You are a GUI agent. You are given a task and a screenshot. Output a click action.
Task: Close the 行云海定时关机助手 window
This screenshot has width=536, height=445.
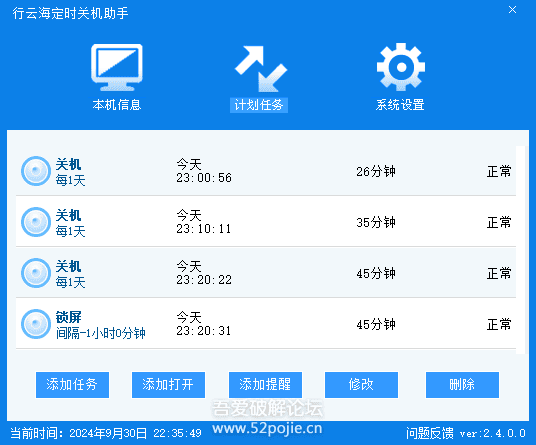(x=512, y=10)
